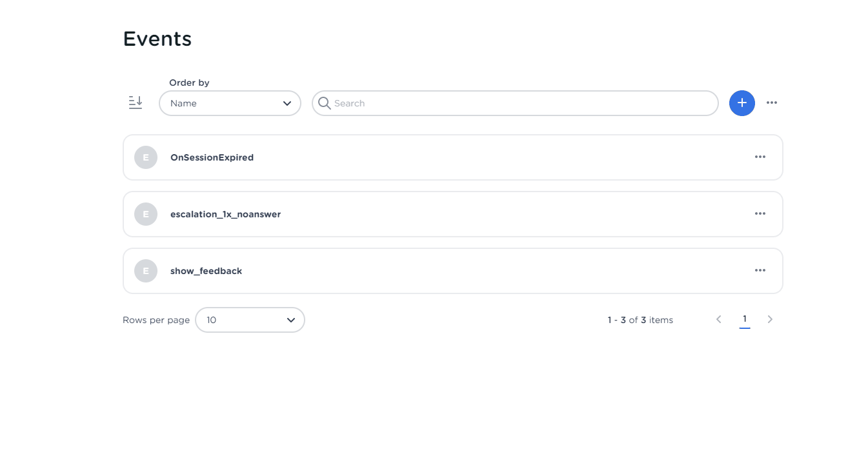
Task: Click the E avatar icon for OnSessionExpired
Action: [x=145, y=157]
